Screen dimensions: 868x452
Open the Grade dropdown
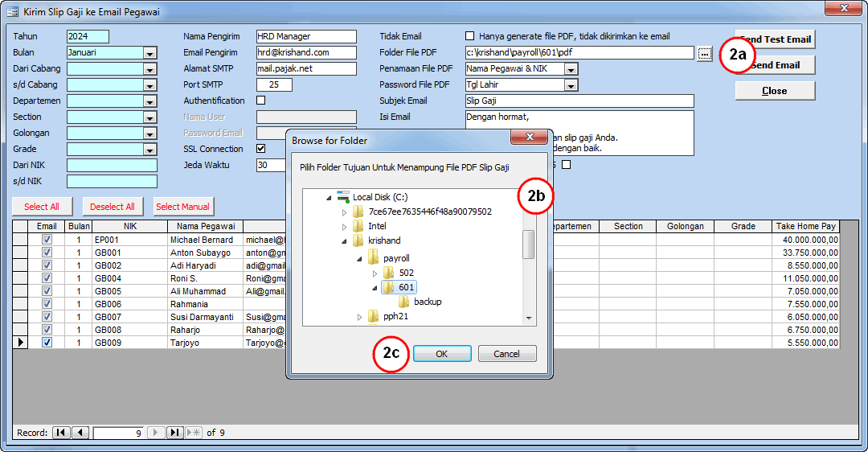(150, 150)
